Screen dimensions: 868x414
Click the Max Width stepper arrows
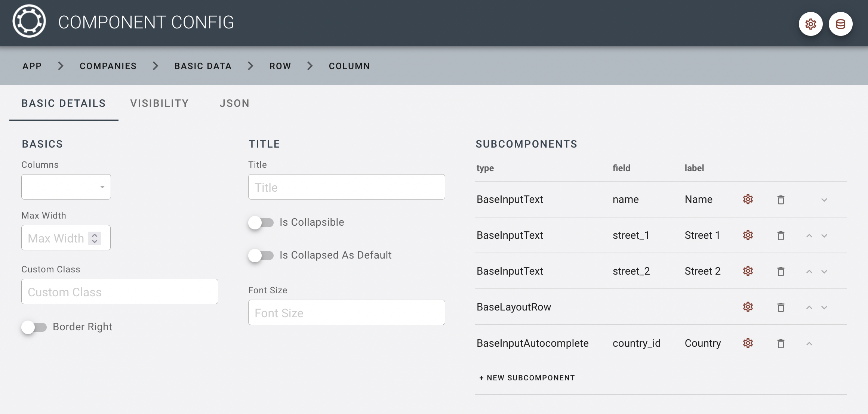tap(95, 238)
